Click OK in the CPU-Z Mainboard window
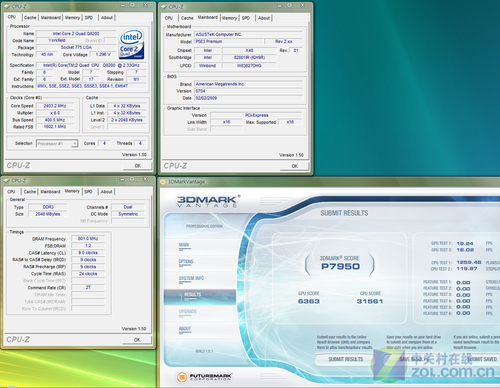The height and width of the screenshot is (388, 500). pos(295,166)
